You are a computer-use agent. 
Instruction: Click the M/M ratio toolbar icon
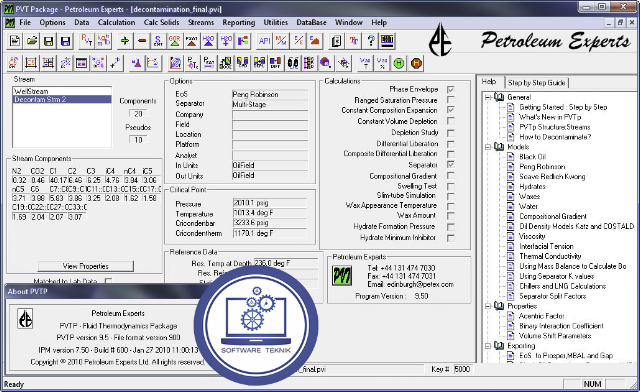pyautogui.click(x=281, y=41)
